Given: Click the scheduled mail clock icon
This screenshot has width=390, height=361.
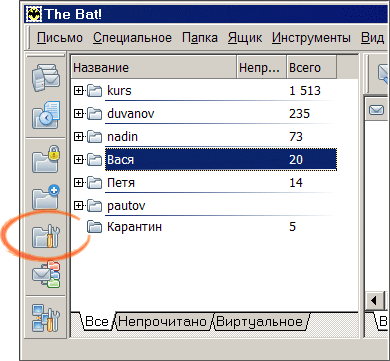Looking at the screenshot, I should point(46,115).
